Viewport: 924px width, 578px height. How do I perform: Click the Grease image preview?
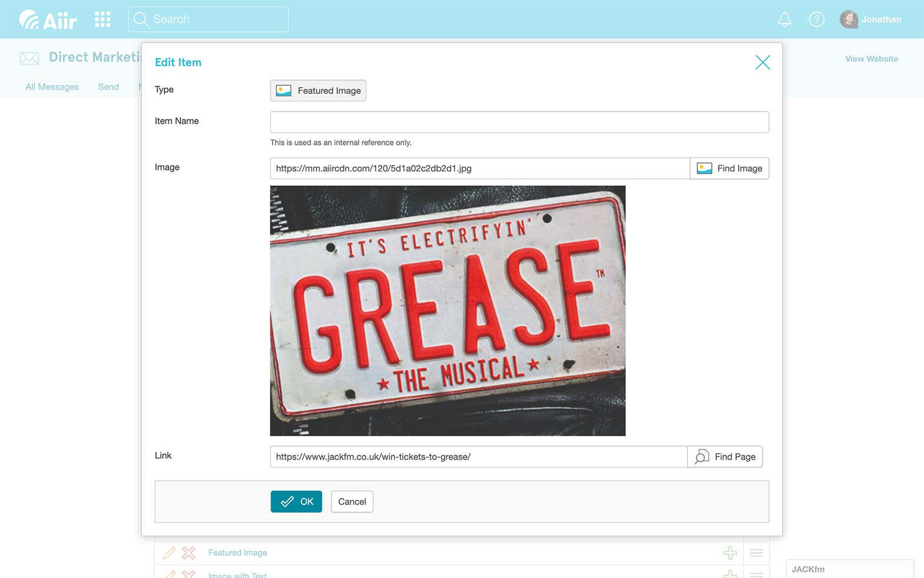[x=448, y=311]
